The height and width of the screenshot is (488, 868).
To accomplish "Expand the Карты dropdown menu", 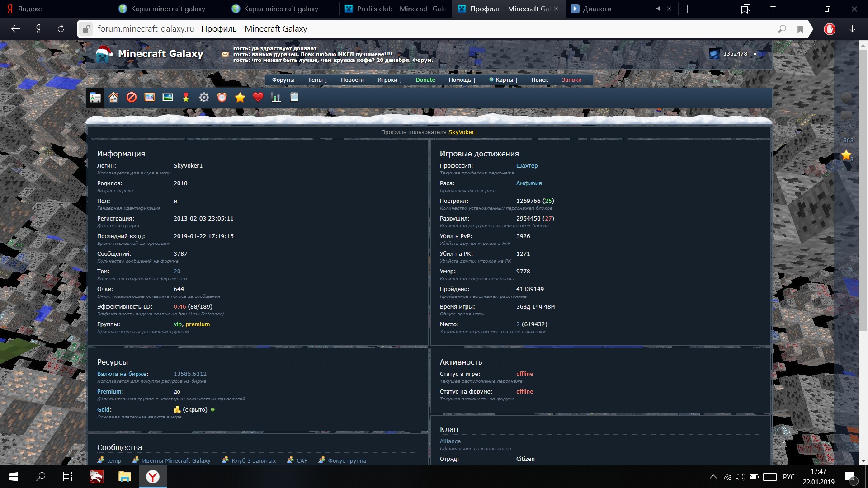I will pyautogui.click(x=504, y=80).
